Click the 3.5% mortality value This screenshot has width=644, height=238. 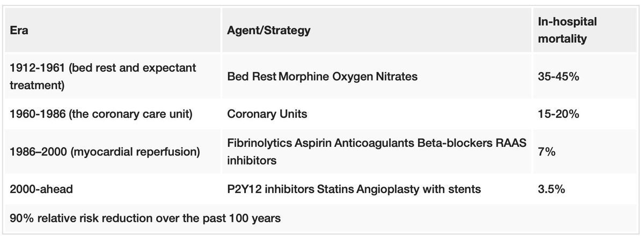551,190
